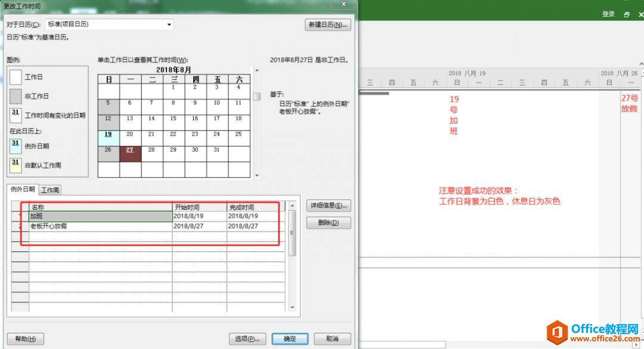Switch to the 工作周 tab
The height and width of the screenshot is (349, 644).
[x=51, y=190]
